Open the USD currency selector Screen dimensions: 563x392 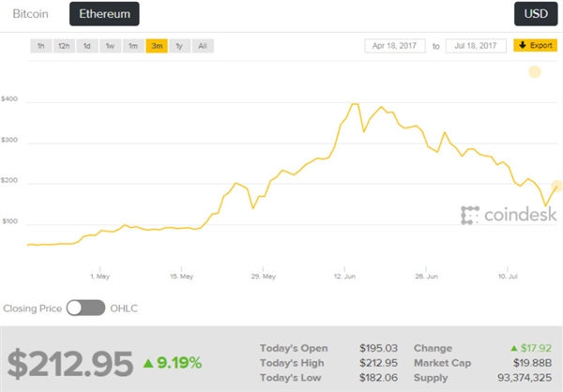point(536,14)
